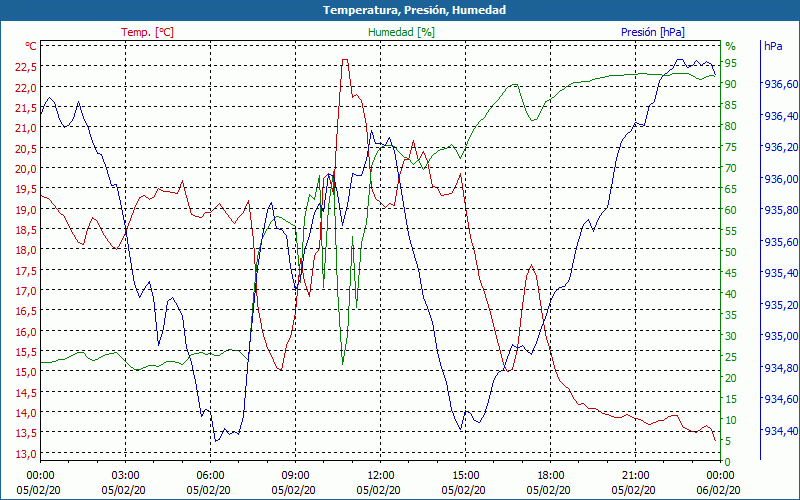
Task: Click pressure axis value '935,80'
Action: pos(781,210)
